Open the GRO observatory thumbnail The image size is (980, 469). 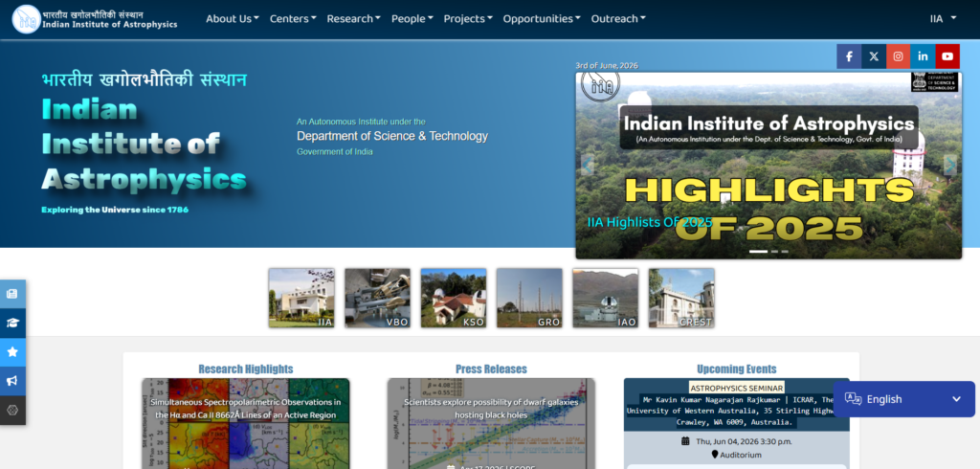(529, 298)
